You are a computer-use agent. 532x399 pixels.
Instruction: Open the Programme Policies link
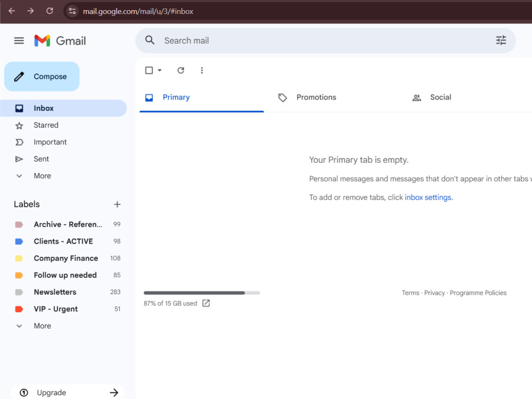tap(478, 293)
